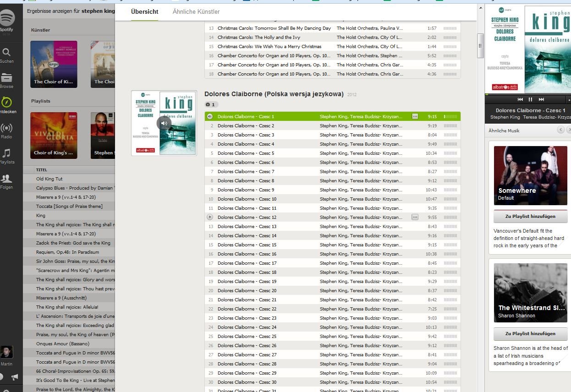This screenshot has height=392, width=571.
Task: Click the popularity bar for Czesc 1
Action: [450, 117]
